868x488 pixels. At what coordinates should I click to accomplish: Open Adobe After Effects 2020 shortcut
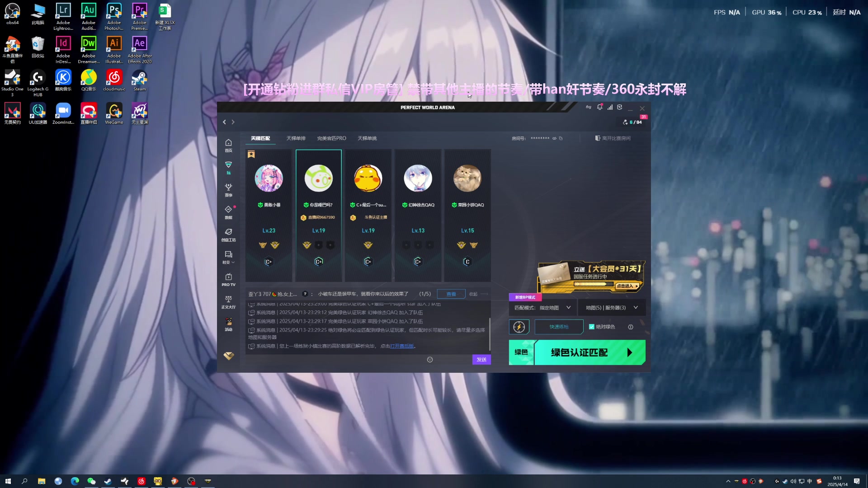[140, 50]
